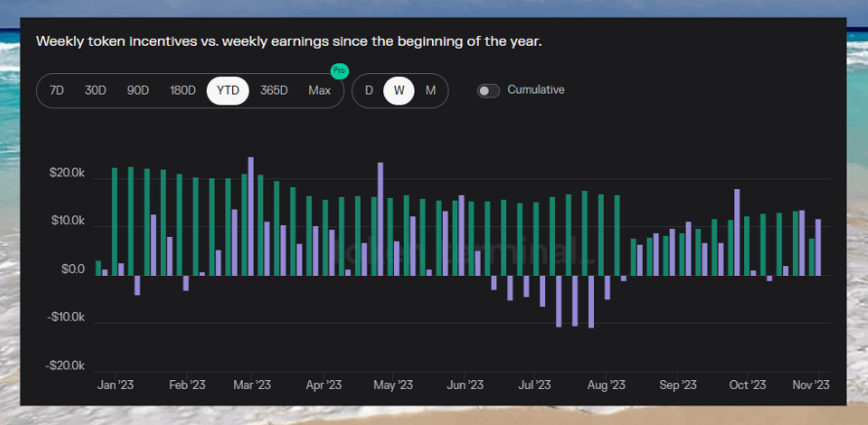
Task: Click the green Pro badge
Action: click(338, 71)
